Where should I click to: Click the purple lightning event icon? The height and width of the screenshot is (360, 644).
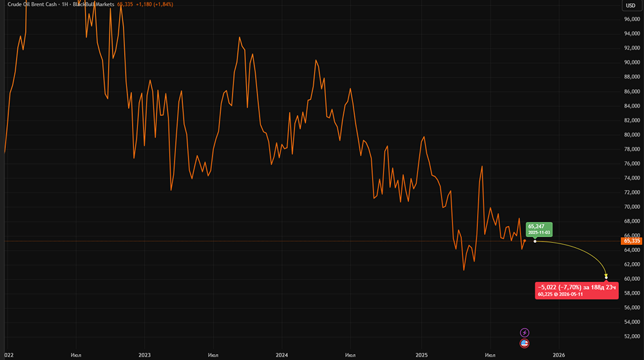[x=524, y=332]
